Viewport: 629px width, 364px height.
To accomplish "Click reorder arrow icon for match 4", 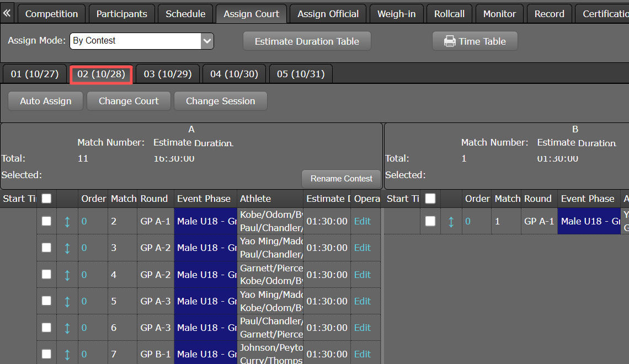I will point(67,275).
